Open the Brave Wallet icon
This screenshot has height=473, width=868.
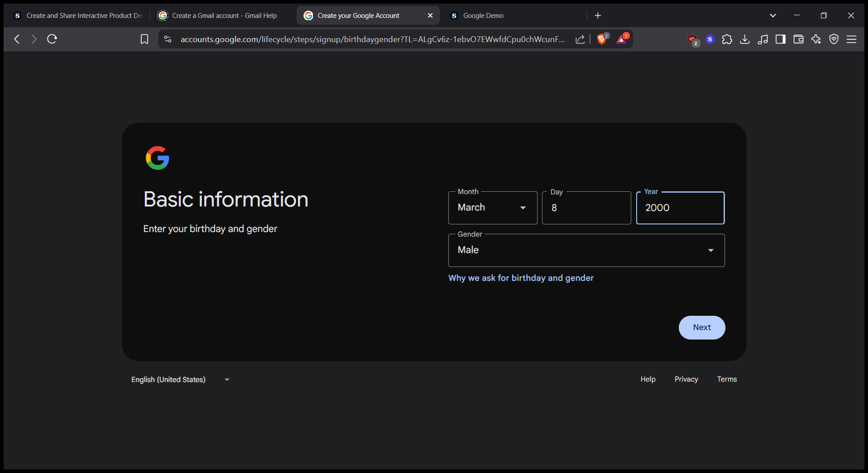tap(799, 39)
